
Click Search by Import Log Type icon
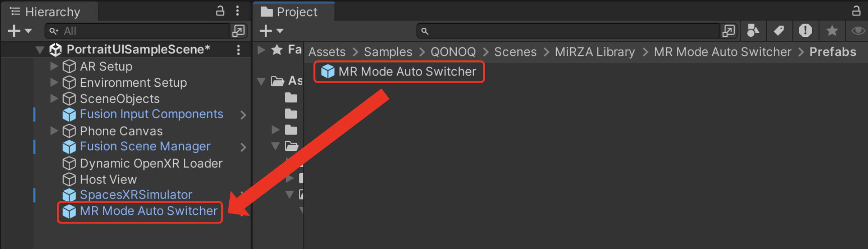coord(805,30)
